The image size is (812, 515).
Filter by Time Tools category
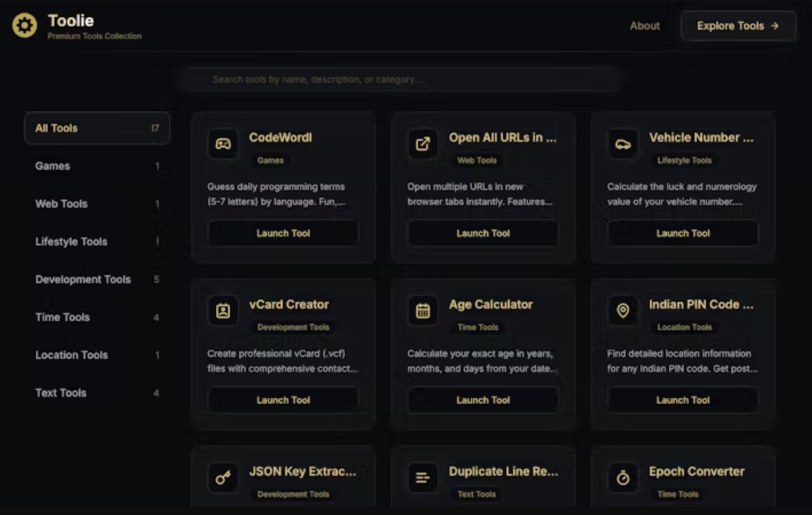(x=97, y=317)
